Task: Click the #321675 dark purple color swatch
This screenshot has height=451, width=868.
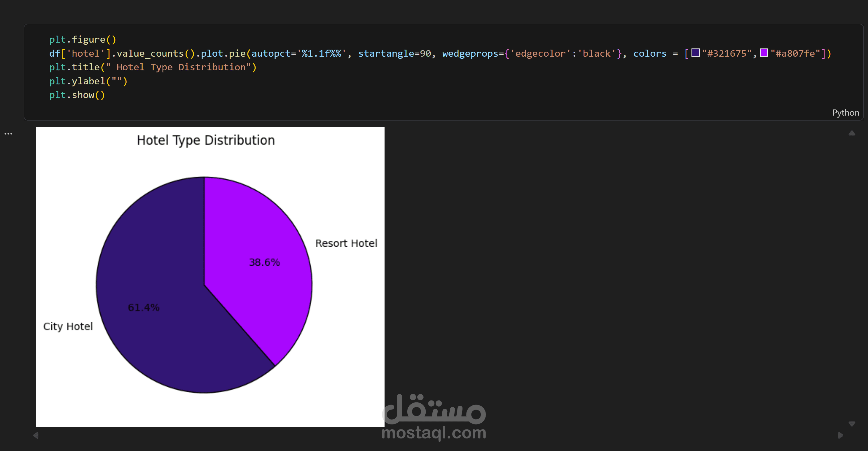Action: [696, 53]
